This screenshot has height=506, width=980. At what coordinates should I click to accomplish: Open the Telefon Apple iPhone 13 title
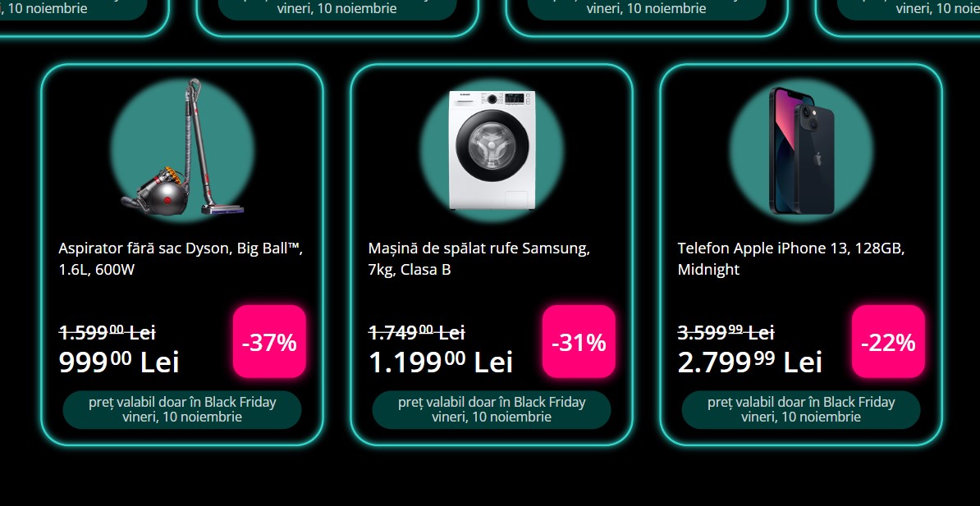(x=790, y=258)
